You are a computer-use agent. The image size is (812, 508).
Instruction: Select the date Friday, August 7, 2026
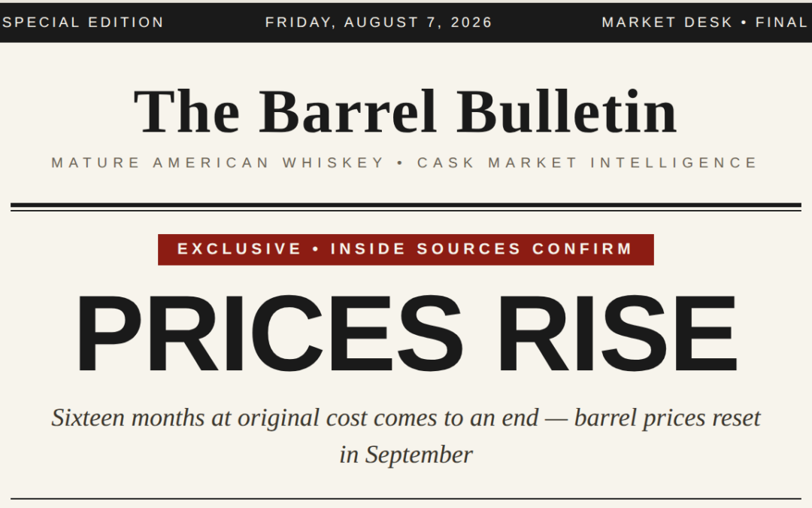(x=378, y=23)
